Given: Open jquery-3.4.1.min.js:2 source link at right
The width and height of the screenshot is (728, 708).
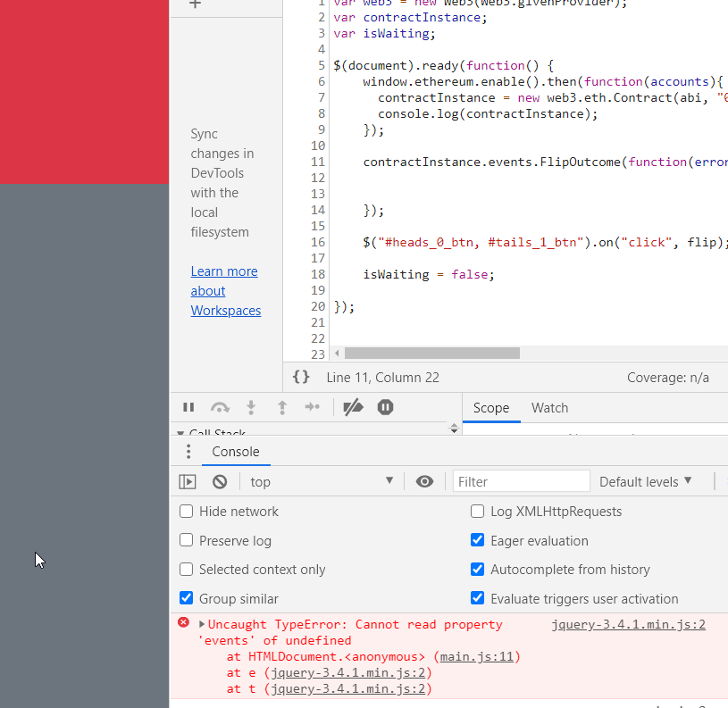Looking at the screenshot, I should tap(629, 624).
